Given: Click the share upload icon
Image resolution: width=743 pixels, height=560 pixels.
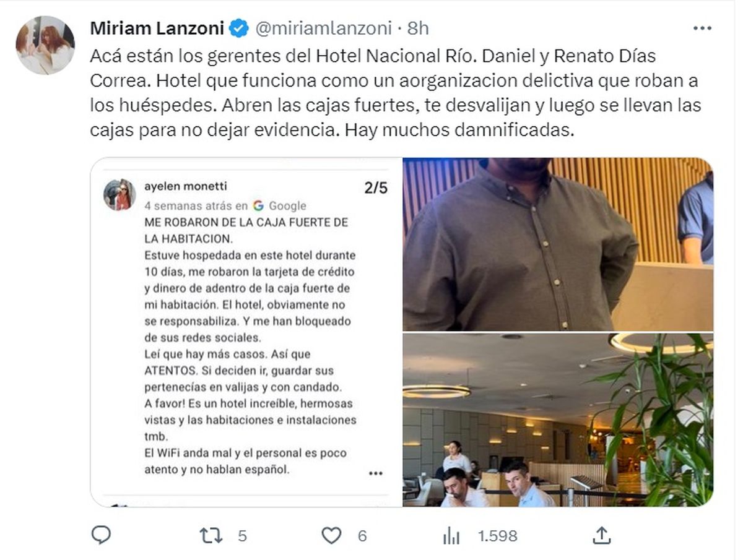Looking at the screenshot, I should tap(601, 535).
